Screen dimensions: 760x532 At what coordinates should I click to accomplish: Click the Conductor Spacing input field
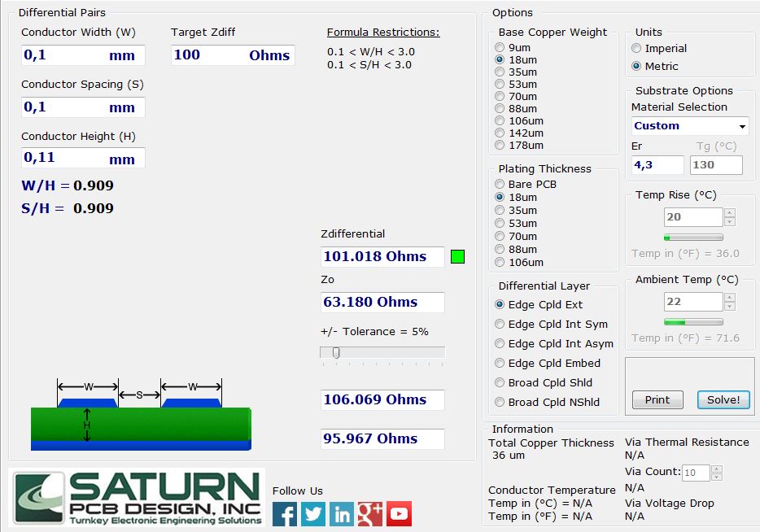click(x=83, y=107)
